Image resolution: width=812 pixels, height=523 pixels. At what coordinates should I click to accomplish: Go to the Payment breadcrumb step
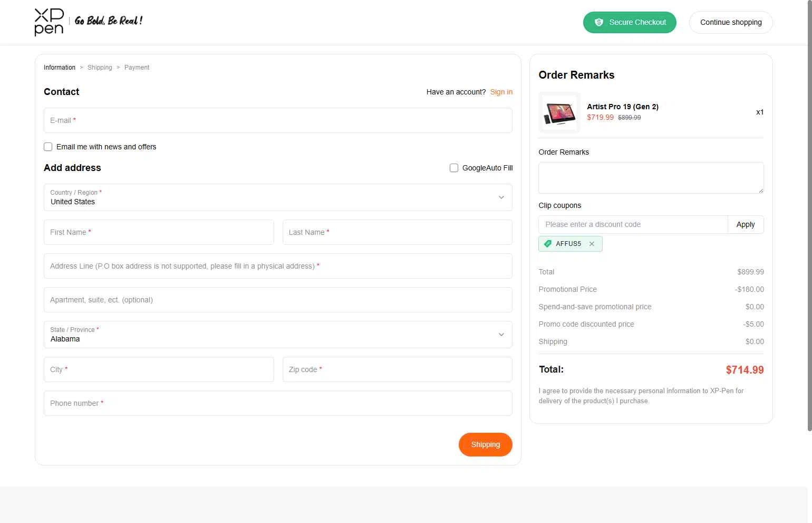pos(137,68)
